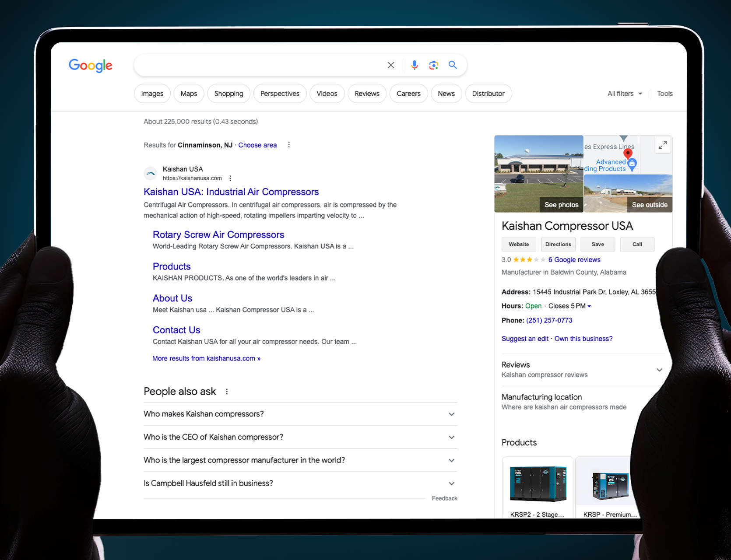Select the Shopping filter chip
The image size is (731, 560).
(x=228, y=94)
